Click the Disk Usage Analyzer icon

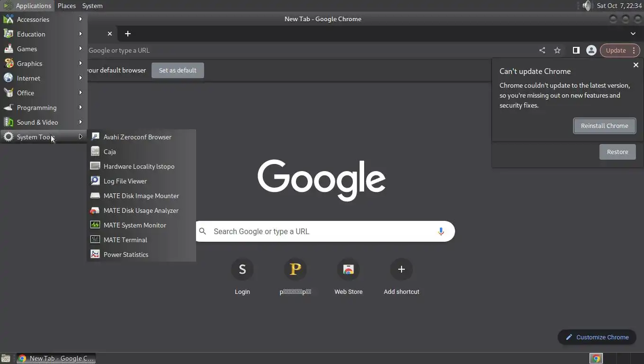coord(95,210)
